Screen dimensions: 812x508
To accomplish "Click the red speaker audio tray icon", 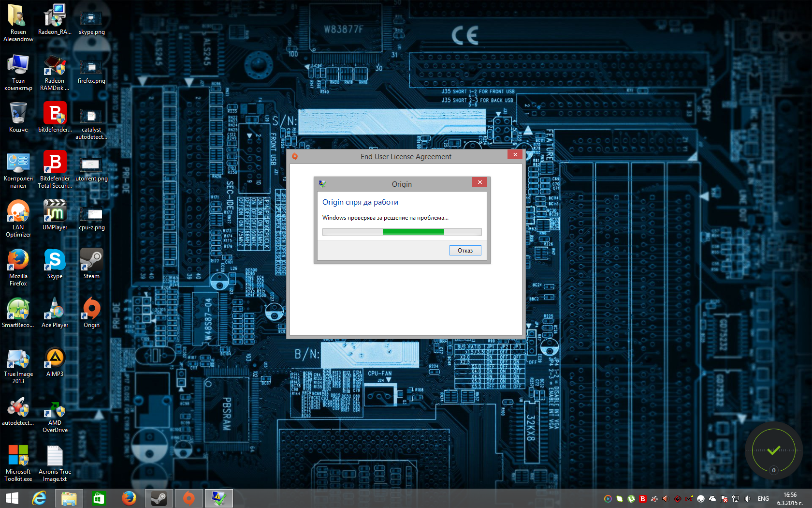I will pos(666,499).
